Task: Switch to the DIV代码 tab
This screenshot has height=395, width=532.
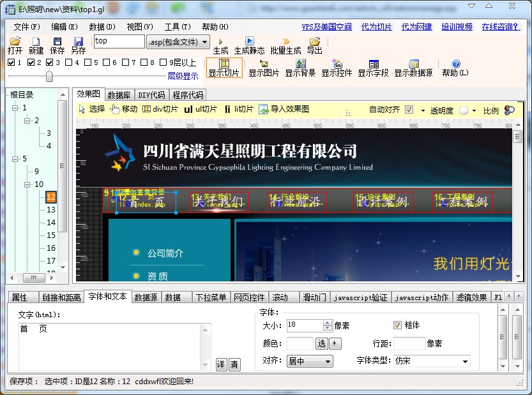Action: point(151,95)
